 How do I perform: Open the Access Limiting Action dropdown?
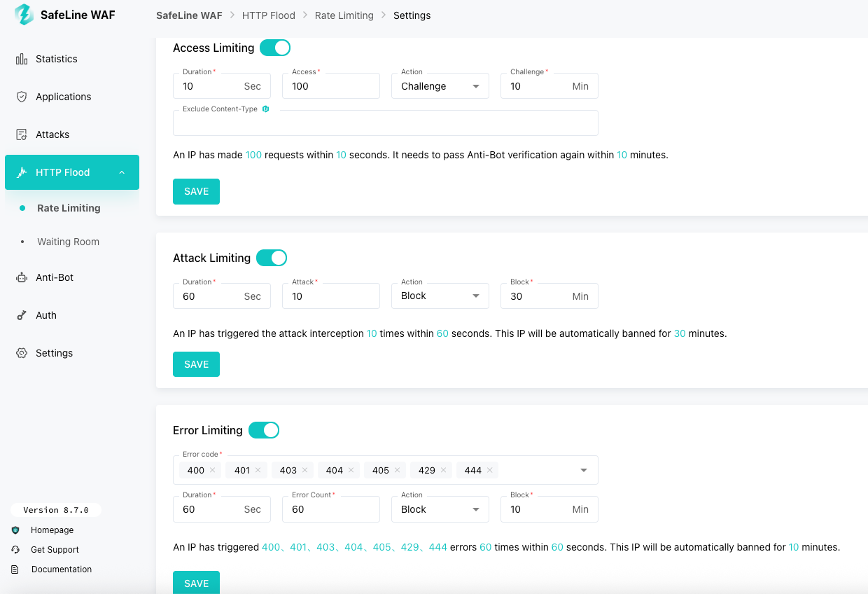(x=440, y=86)
